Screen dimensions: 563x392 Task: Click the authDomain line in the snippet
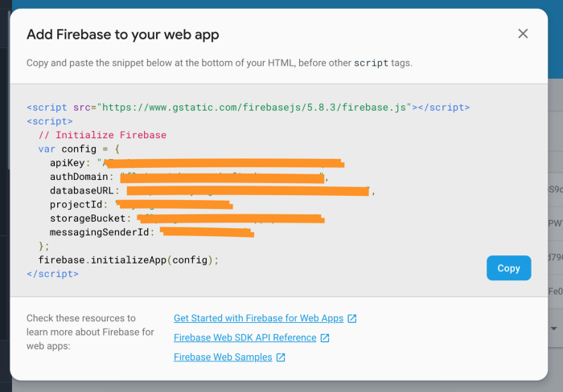(80, 177)
